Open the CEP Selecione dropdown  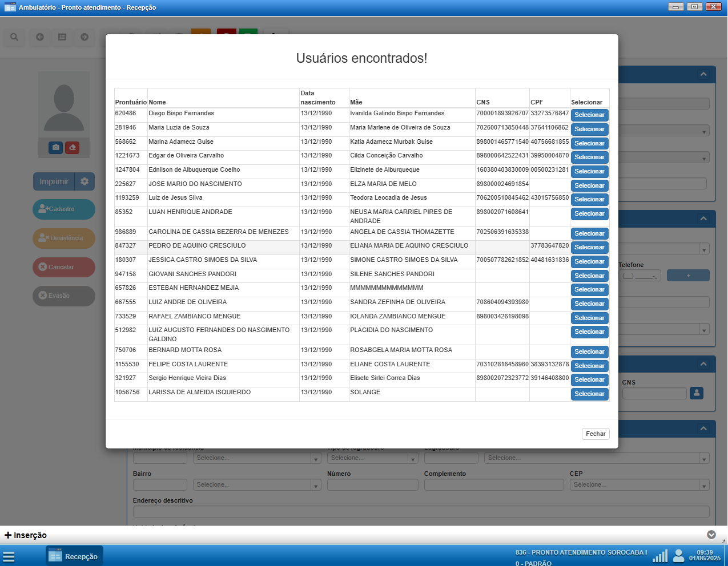[639, 485]
